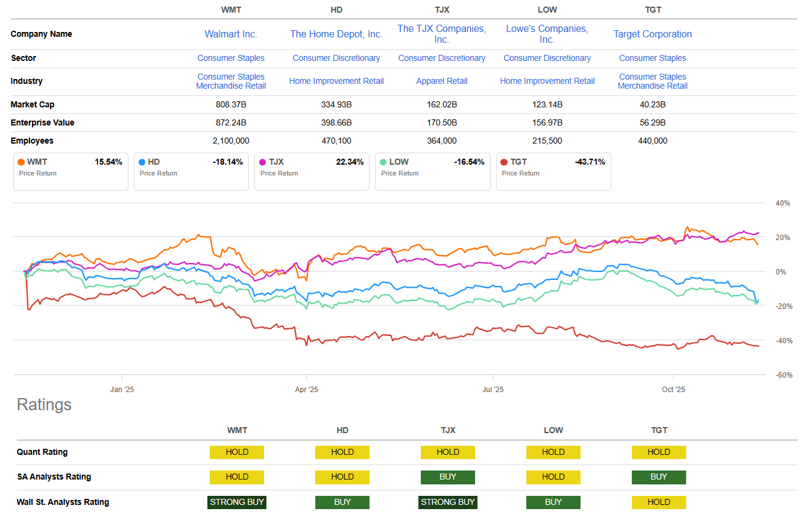812x523 pixels.
Task: Toggle the LOW Price Return series card
Action: click(x=432, y=171)
